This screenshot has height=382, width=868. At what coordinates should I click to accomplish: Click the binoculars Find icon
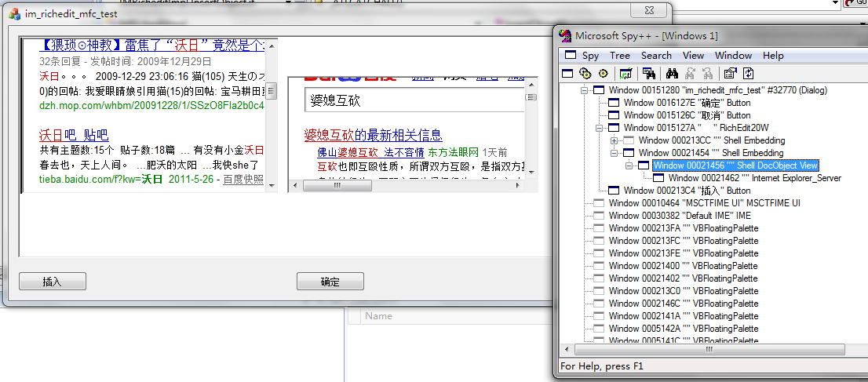pyautogui.click(x=672, y=73)
